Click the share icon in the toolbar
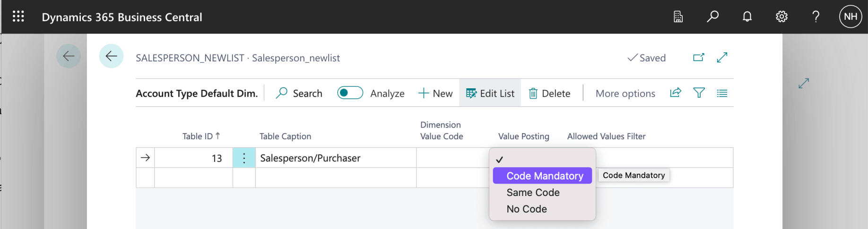This screenshot has width=868, height=229. (676, 93)
